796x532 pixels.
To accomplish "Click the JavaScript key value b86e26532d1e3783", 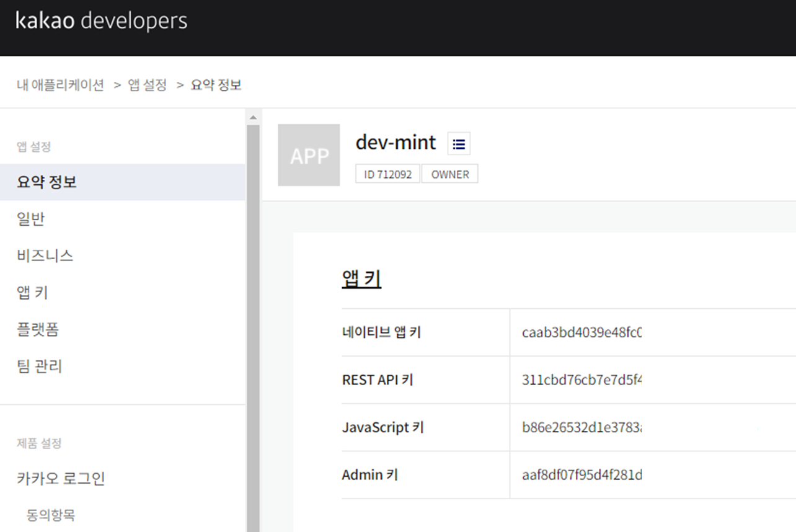I will (582, 428).
